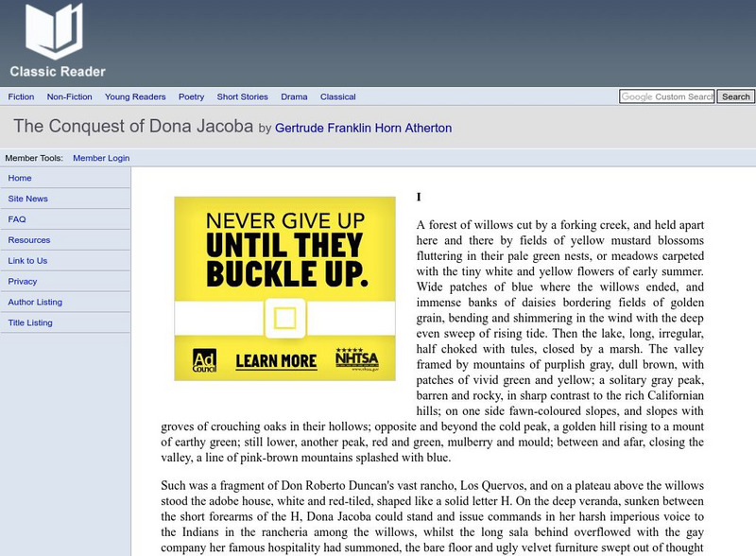Browse Short Stories section

(243, 96)
